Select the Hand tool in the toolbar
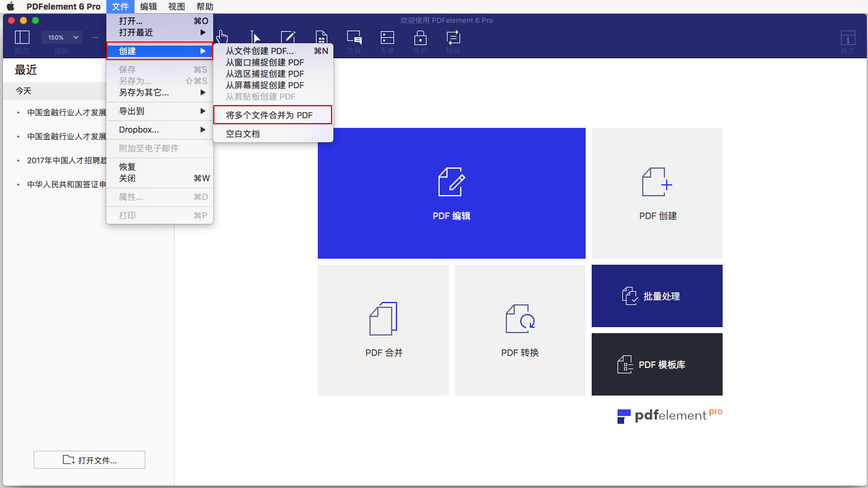868x488 pixels. [222, 36]
